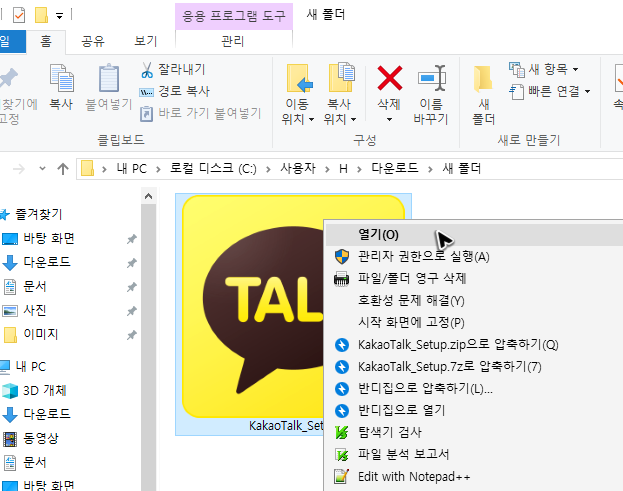The width and height of the screenshot is (623, 491).
Task: Click the Copy path (경로 복사) icon
Action: click(x=146, y=92)
